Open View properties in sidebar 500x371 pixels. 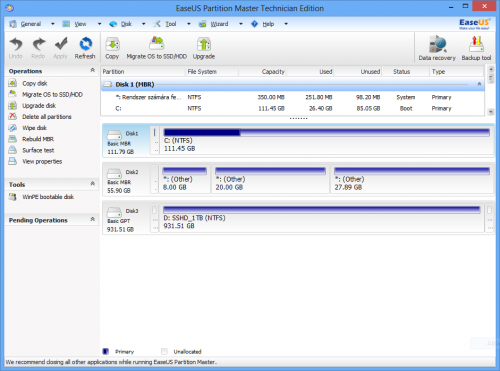42,161
